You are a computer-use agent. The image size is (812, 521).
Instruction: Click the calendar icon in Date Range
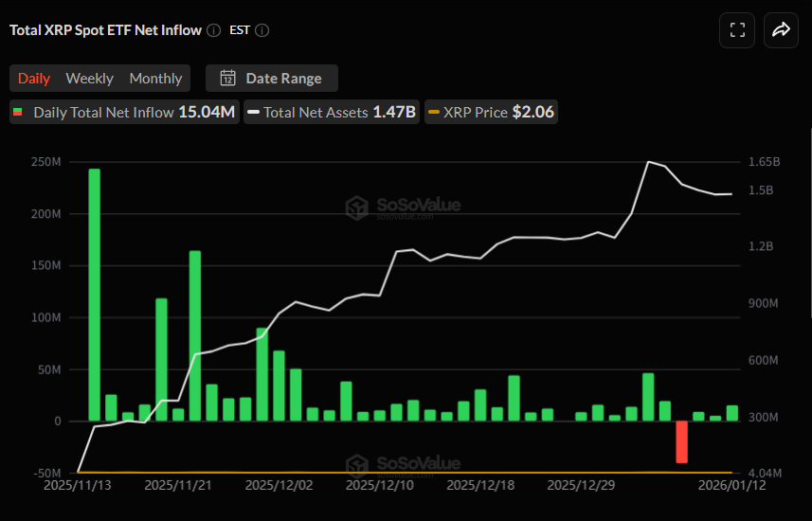227,79
